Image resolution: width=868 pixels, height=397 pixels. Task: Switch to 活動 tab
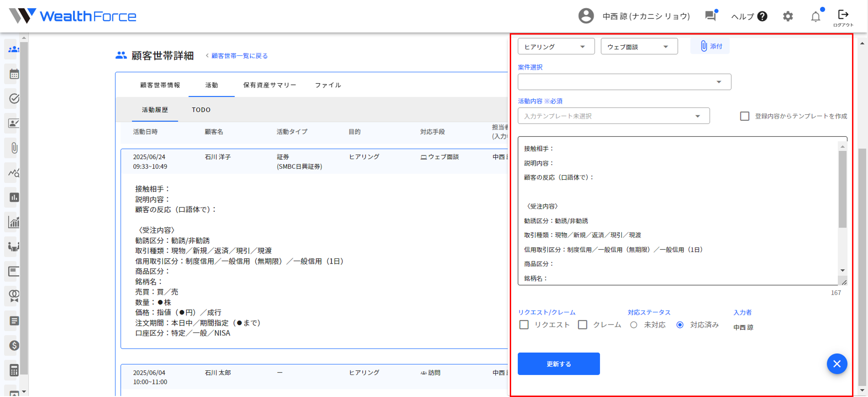pos(212,85)
